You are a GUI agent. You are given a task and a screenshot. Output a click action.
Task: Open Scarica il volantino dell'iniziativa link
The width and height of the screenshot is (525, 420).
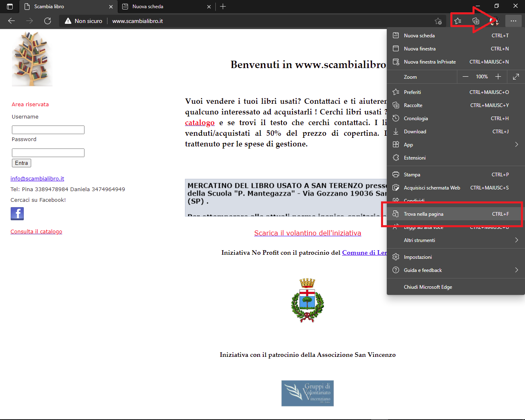308,233
